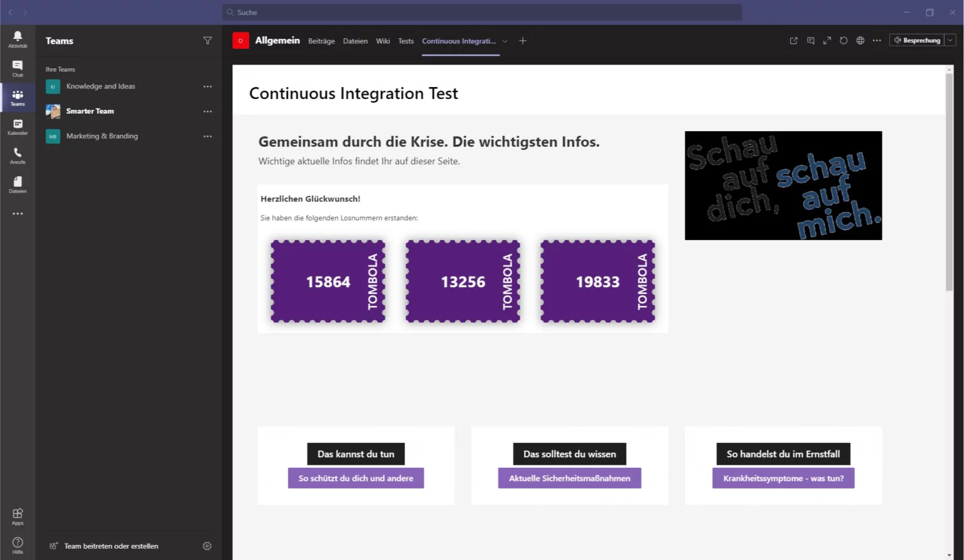Open the Chat panel from sidebar
Viewport: 964px width, 560px height.
[x=17, y=68]
